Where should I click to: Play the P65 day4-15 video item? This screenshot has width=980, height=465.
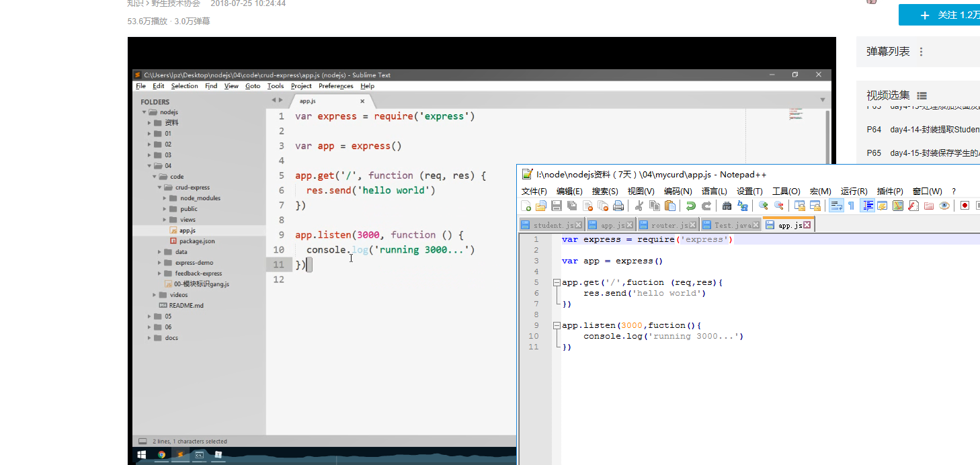point(923,153)
